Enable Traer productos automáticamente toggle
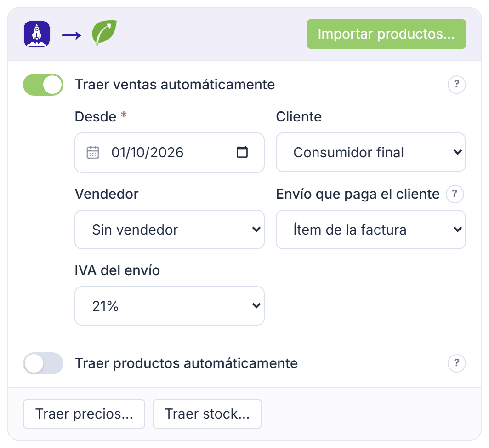Viewport: 489px width, 448px height. 43,363
